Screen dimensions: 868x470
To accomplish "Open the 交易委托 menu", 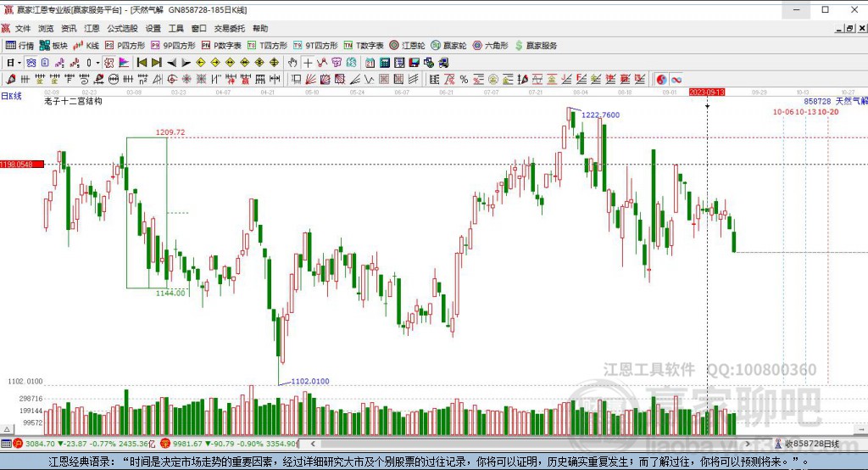I will click(229, 28).
